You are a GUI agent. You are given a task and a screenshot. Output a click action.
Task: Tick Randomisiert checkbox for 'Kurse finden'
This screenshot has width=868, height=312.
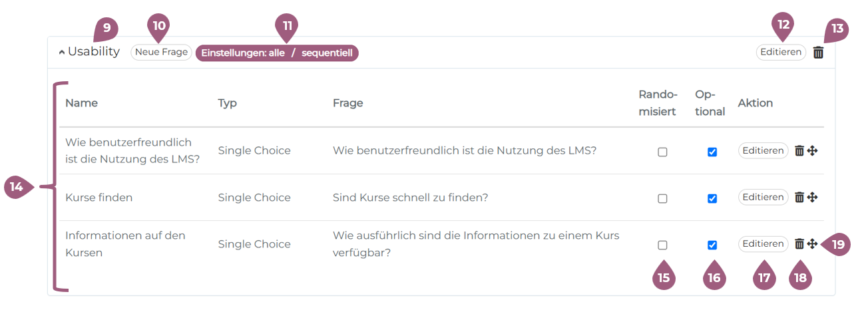662,198
